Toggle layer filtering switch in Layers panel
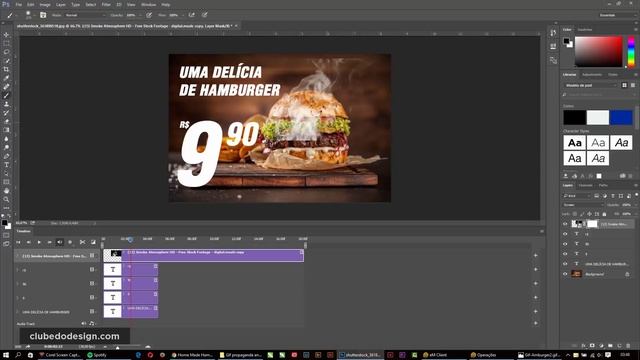This screenshot has height=360, width=640. (x=636, y=195)
